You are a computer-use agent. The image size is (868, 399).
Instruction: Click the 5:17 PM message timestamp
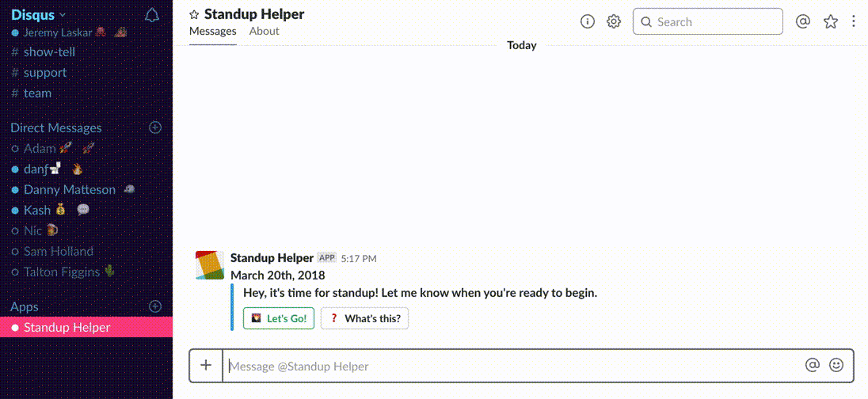click(359, 258)
